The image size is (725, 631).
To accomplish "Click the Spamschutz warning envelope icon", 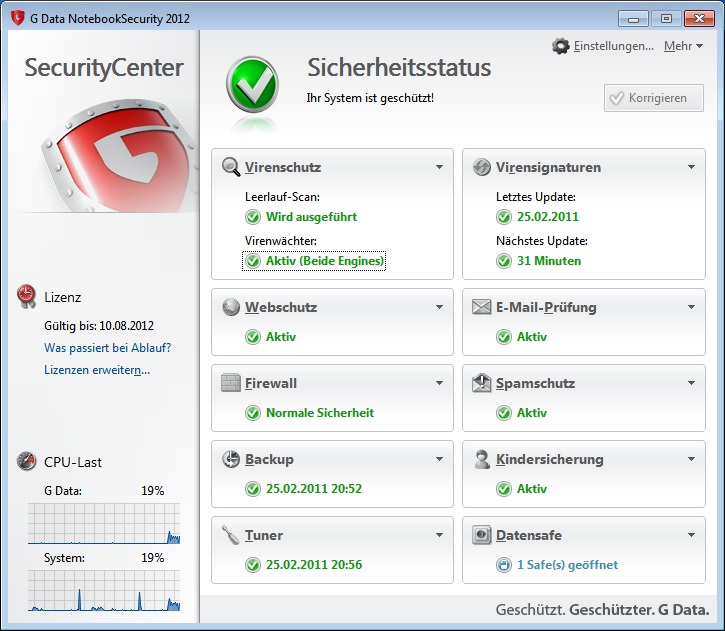I will [481, 383].
